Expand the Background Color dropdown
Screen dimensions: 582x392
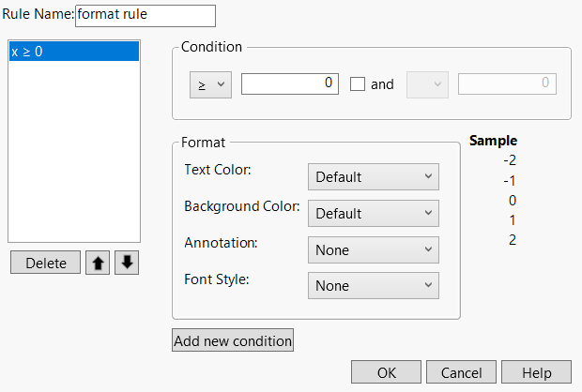coord(373,213)
